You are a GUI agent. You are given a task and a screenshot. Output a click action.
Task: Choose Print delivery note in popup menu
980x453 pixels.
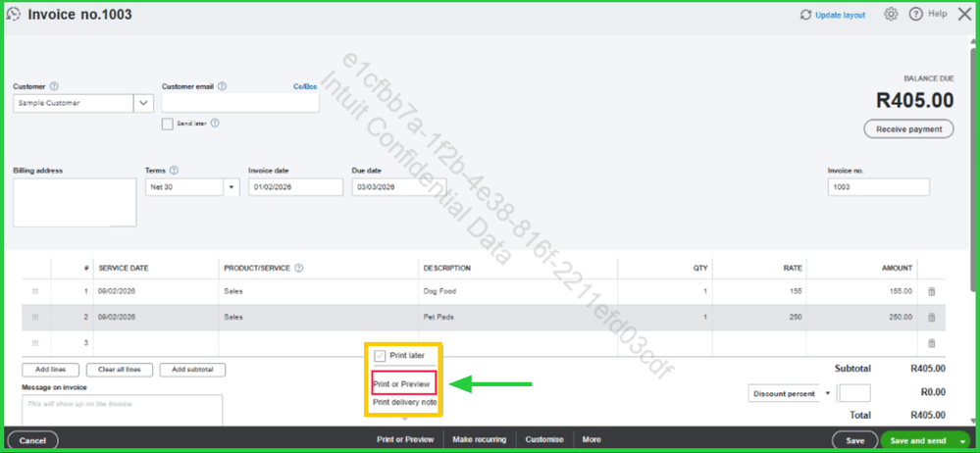point(404,402)
